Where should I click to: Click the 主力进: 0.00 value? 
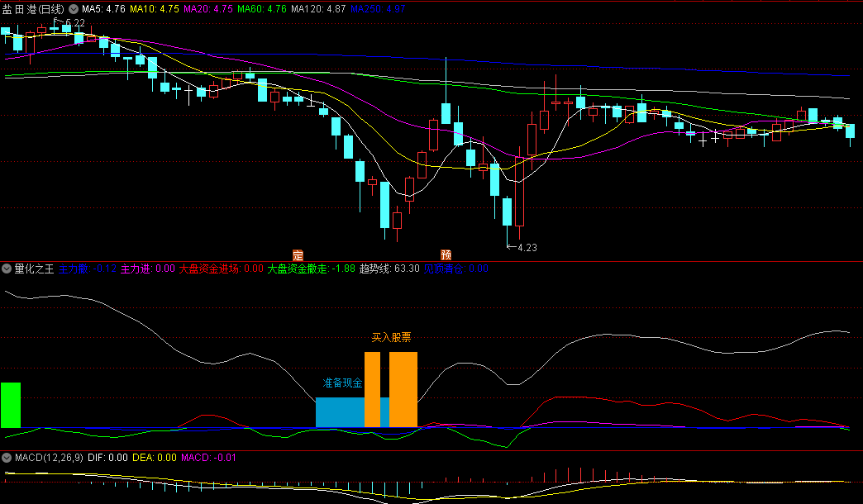coord(148,269)
